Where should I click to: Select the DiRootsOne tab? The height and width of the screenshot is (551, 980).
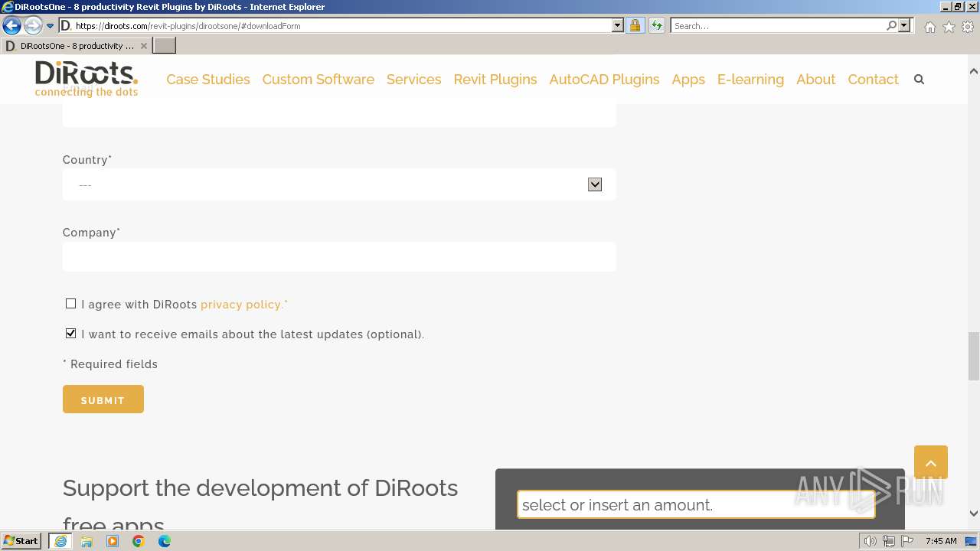[77, 46]
